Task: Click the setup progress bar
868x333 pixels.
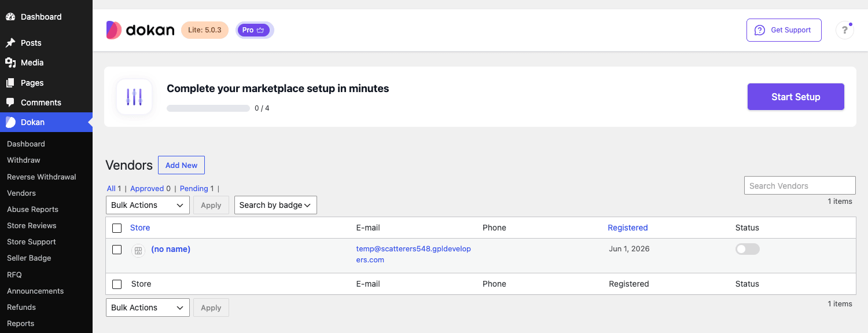Action: [x=208, y=108]
